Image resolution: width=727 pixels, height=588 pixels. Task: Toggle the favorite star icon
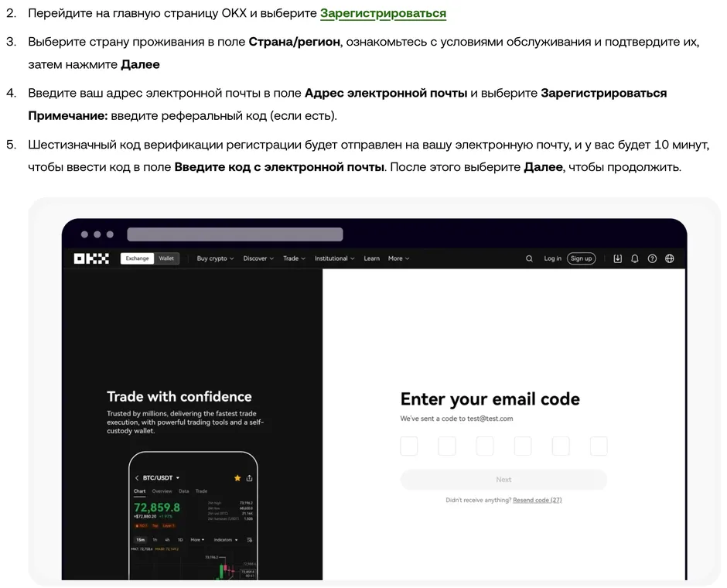pos(237,477)
